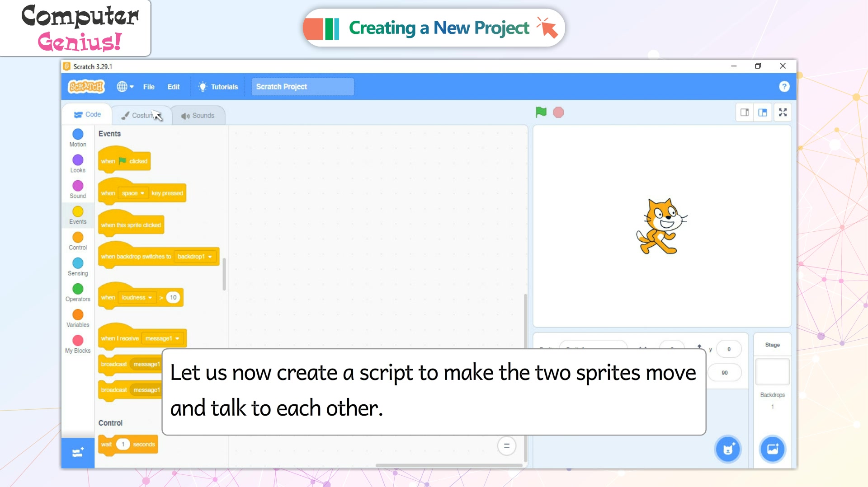Enter full screen stage mode
The height and width of the screenshot is (487, 868).
[783, 112]
